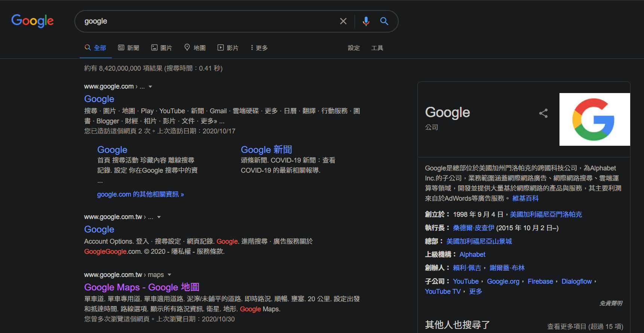Open the Google G logo thumbnail
The image size is (644, 333).
pyautogui.click(x=595, y=119)
